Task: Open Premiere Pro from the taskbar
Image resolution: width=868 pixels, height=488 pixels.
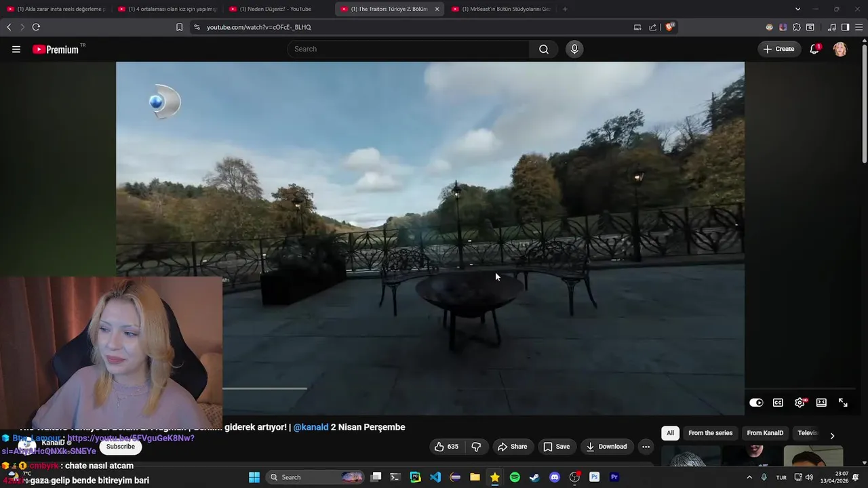Action: tap(614, 477)
